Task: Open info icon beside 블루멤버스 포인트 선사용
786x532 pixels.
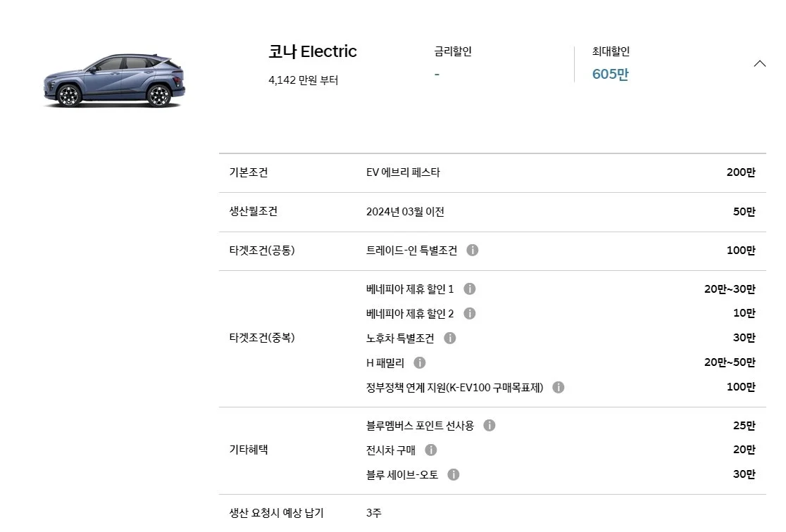Action: pyautogui.click(x=491, y=425)
